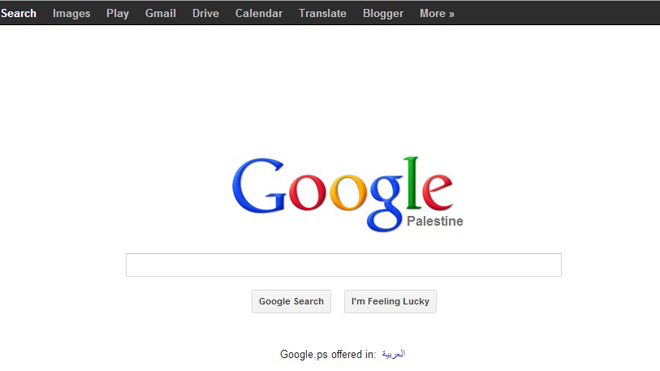
Task: Select the Search tab in top bar
Action: tap(19, 13)
